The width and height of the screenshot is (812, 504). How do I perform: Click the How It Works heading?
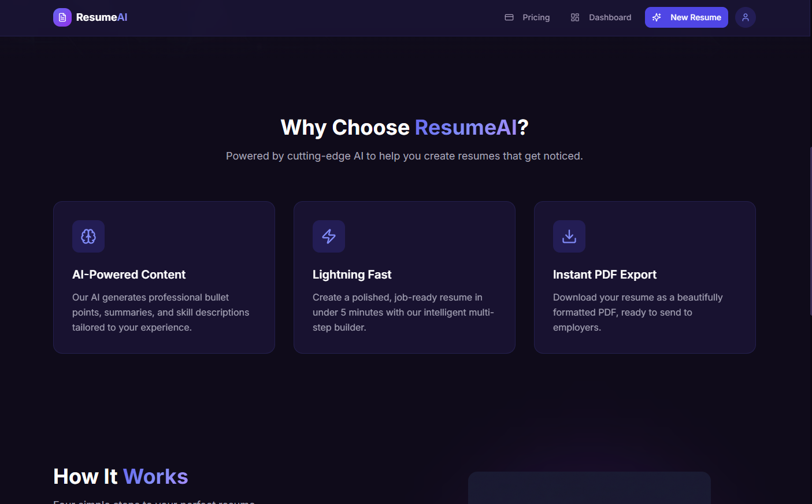point(120,476)
